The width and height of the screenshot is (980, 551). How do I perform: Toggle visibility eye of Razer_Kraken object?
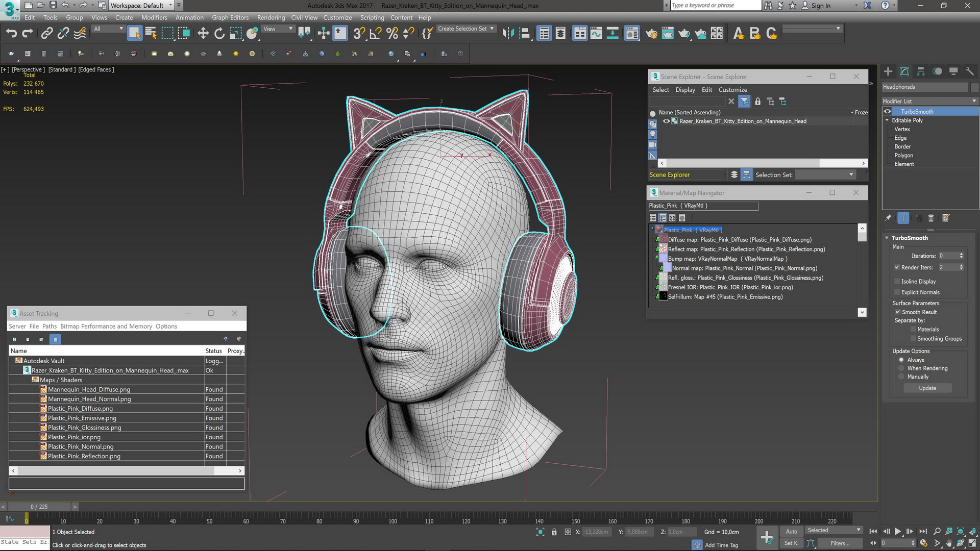coord(666,121)
